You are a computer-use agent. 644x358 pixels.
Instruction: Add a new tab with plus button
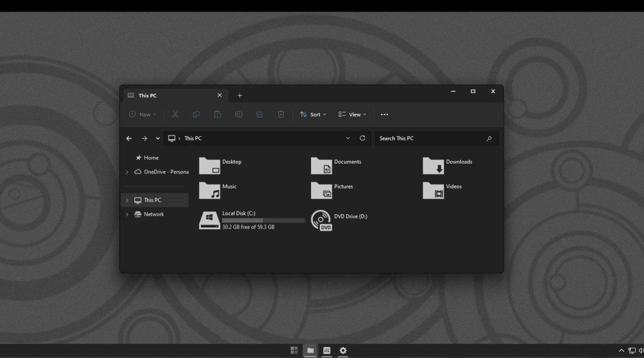(239, 96)
